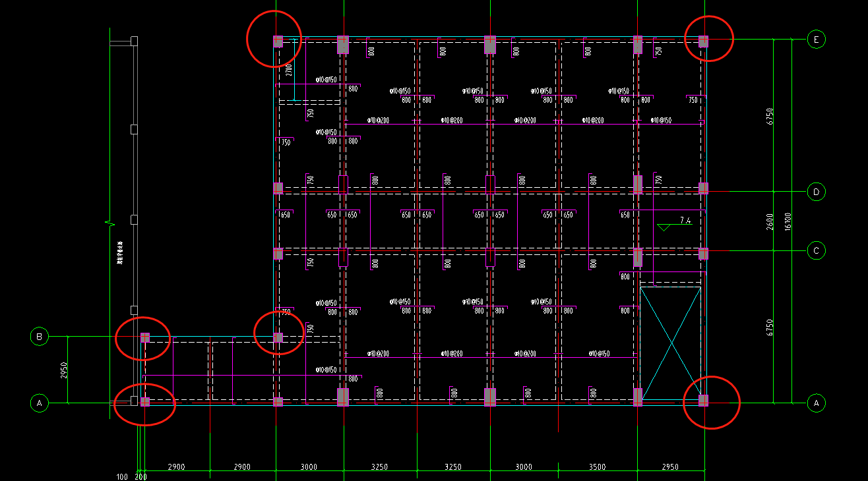
Task: Select the axis bubble labeled E
Action: point(816,40)
